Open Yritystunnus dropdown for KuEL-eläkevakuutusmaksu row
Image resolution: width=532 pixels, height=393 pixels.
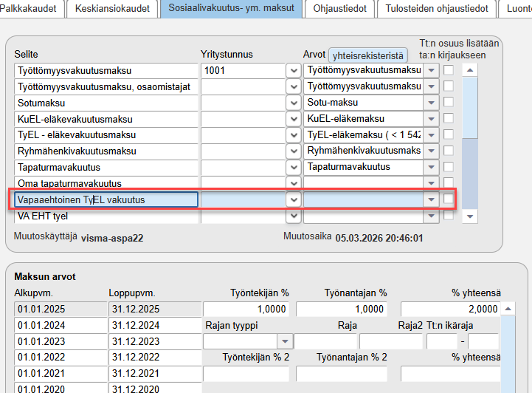(294, 119)
